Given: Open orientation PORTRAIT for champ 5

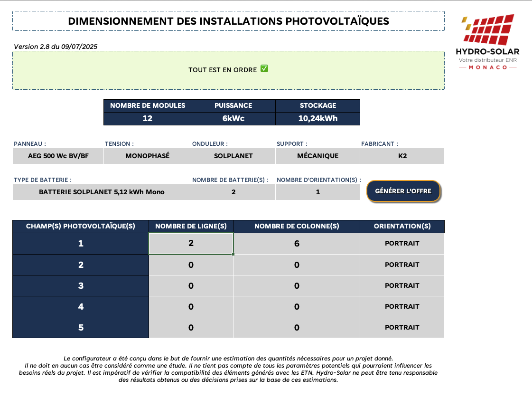Looking at the screenshot, I should tap(402, 328).
